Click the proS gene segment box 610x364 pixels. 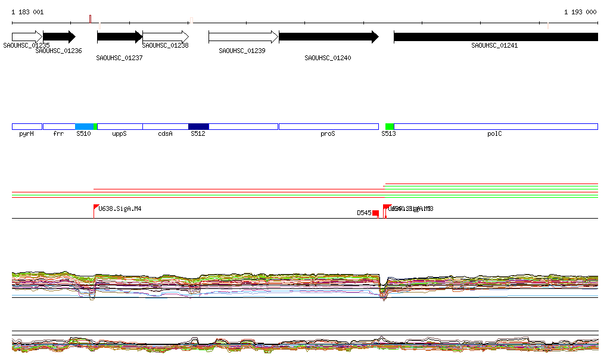(328, 126)
